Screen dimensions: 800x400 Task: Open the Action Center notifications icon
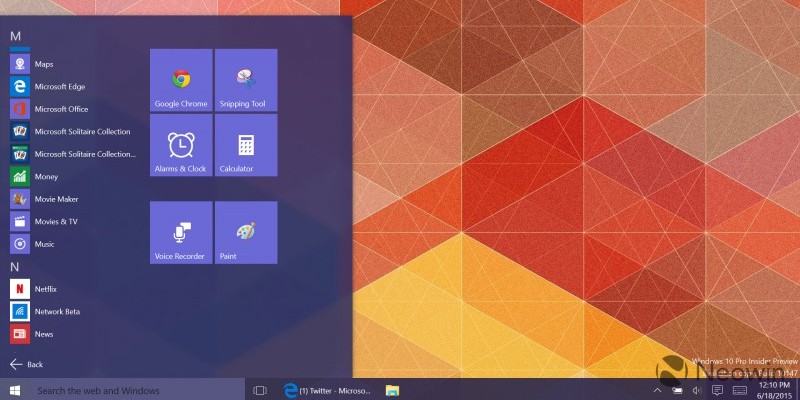717,391
